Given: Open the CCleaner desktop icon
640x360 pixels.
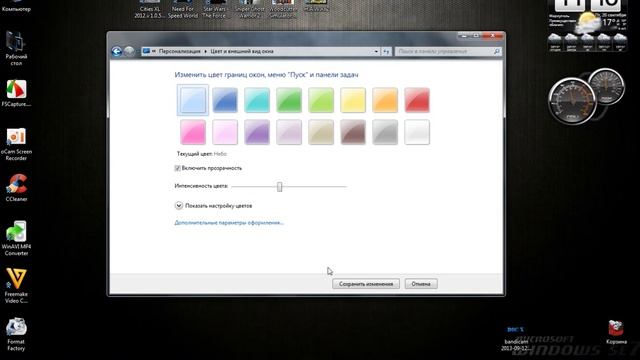Looking at the screenshot, I should (x=16, y=188).
